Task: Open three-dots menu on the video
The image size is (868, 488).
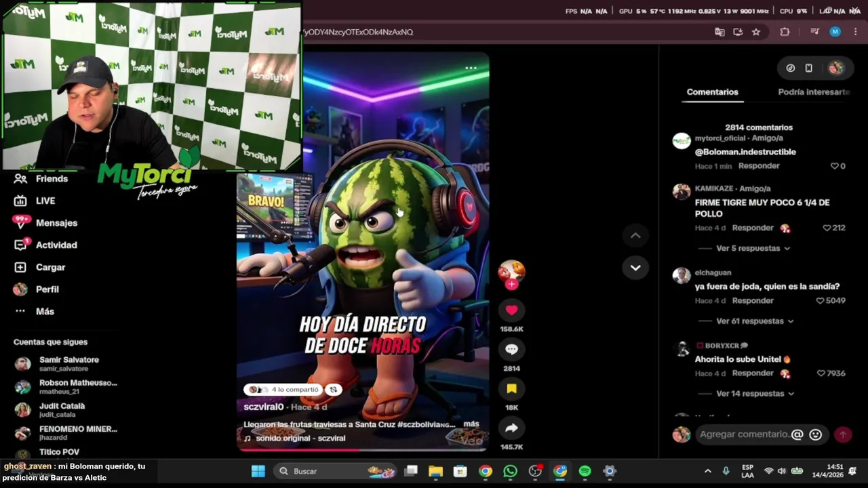Action: 471,68
